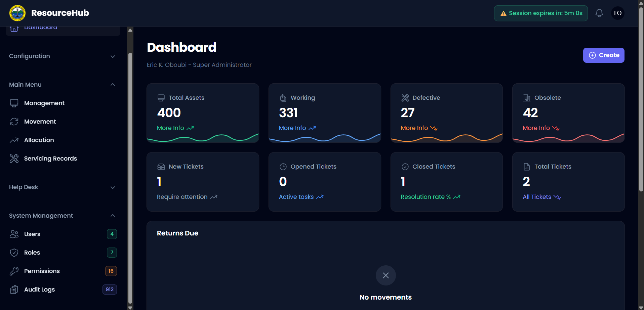Click the ResourceHub logo emblem
Viewport: 644px width, 310px height.
[17, 13]
